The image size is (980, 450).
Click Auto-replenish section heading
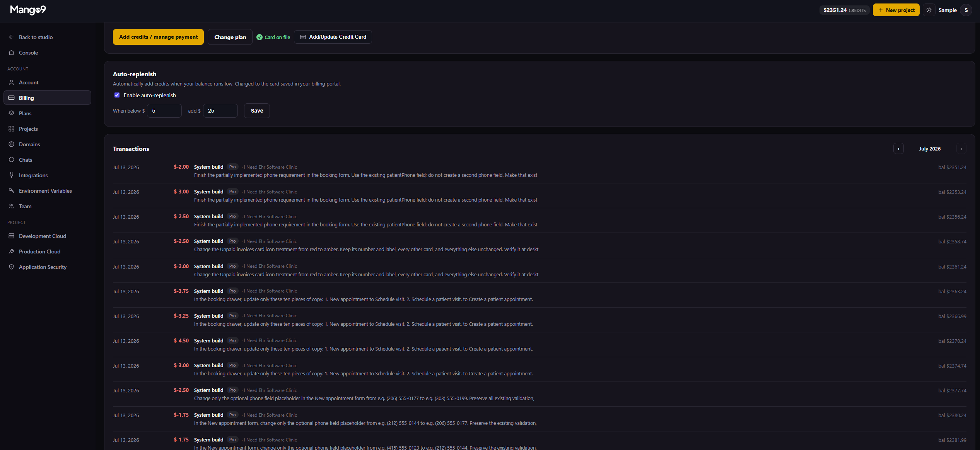[x=135, y=74]
